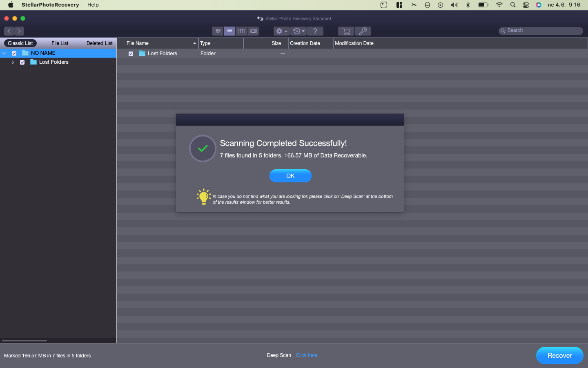
Task: Open the Help menu
Action: (x=93, y=5)
